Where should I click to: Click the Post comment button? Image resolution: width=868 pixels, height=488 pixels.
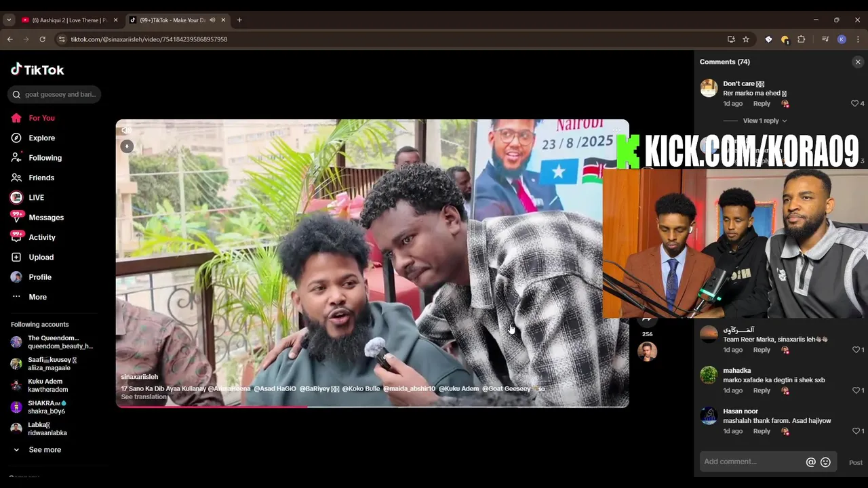[x=856, y=463]
